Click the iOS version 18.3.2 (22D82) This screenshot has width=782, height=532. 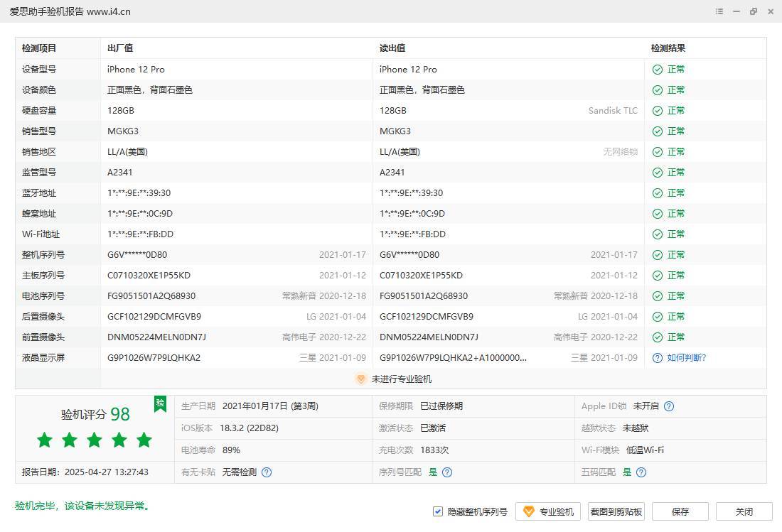[x=249, y=428]
